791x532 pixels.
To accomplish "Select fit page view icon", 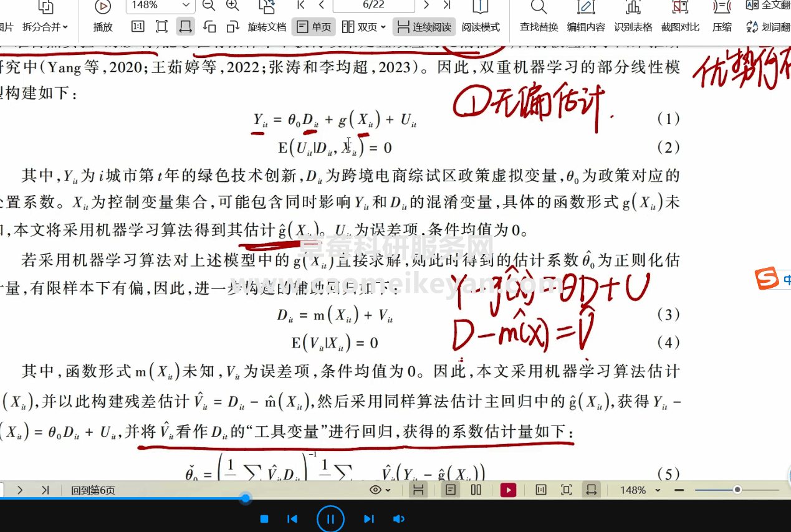I will coord(161,27).
